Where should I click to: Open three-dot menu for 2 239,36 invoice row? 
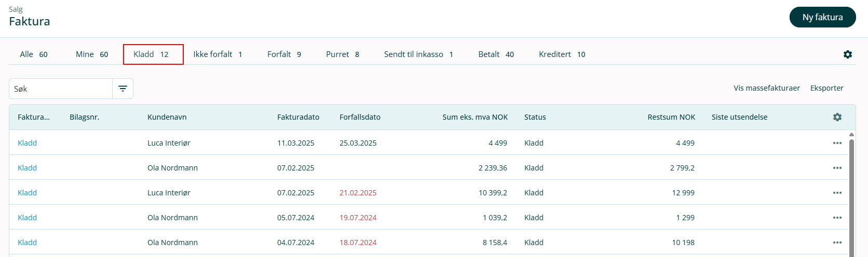(837, 168)
